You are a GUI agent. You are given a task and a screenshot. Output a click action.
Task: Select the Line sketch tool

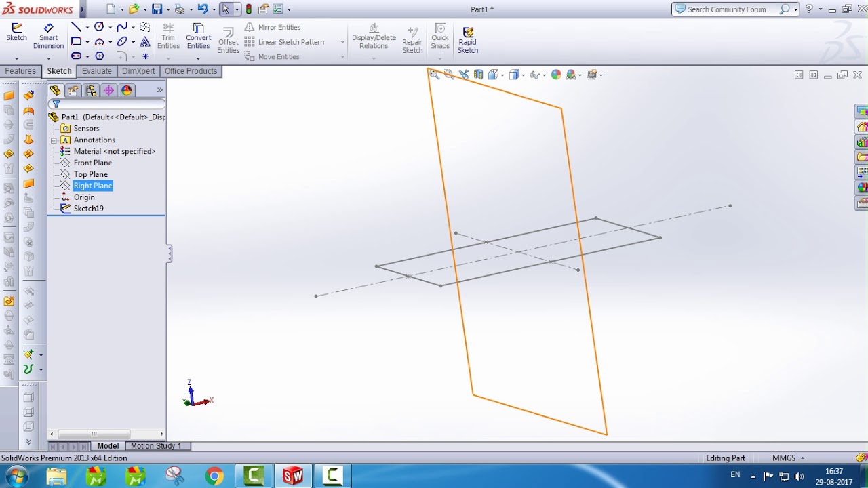[76, 26]
